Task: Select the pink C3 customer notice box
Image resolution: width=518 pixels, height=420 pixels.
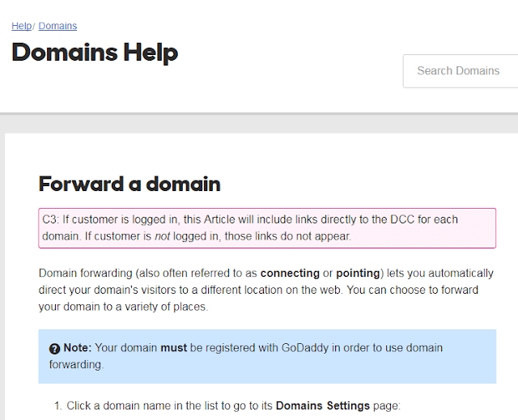Action: coord(267,228)
